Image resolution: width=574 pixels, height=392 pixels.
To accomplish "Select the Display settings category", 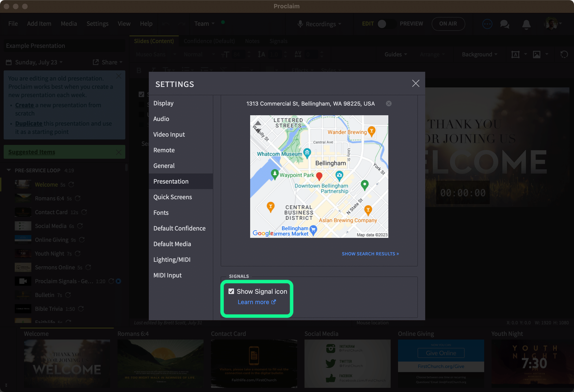I will point(181,103).
